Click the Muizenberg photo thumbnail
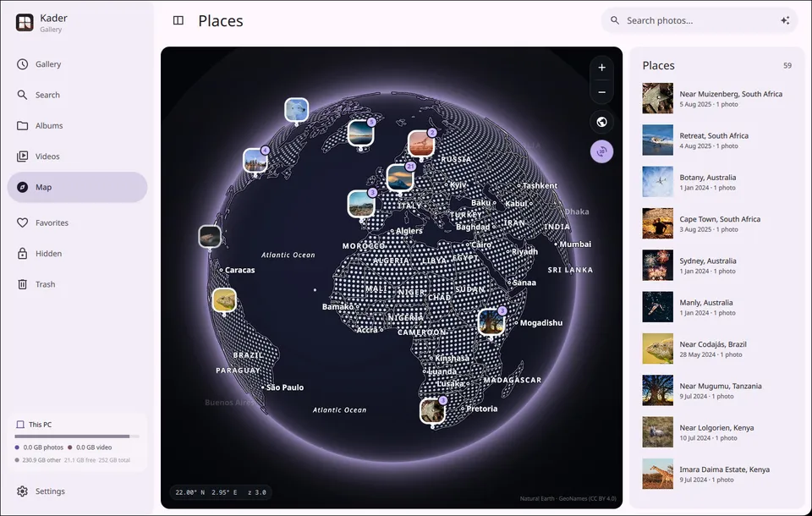The width and height of the screenshot is (812, 516). point(658,98)
